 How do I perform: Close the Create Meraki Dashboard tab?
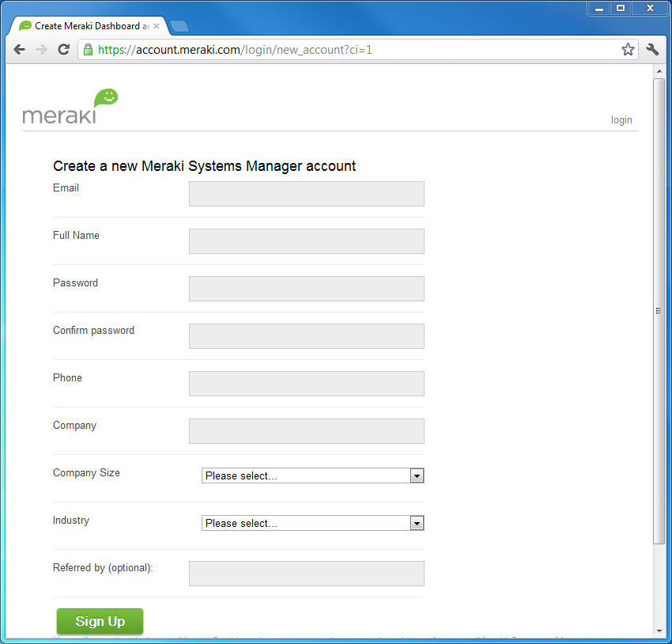157,26
